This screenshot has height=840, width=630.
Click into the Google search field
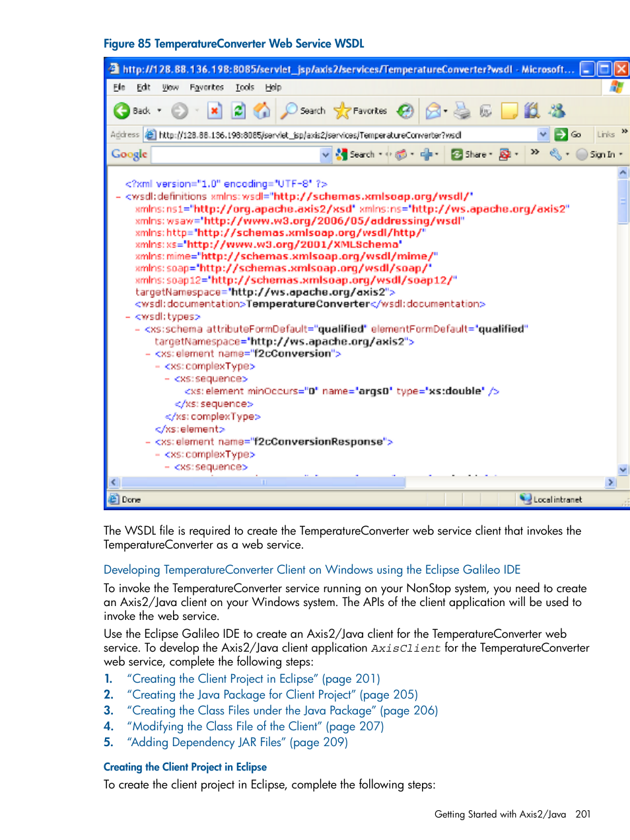coord(236,155)
